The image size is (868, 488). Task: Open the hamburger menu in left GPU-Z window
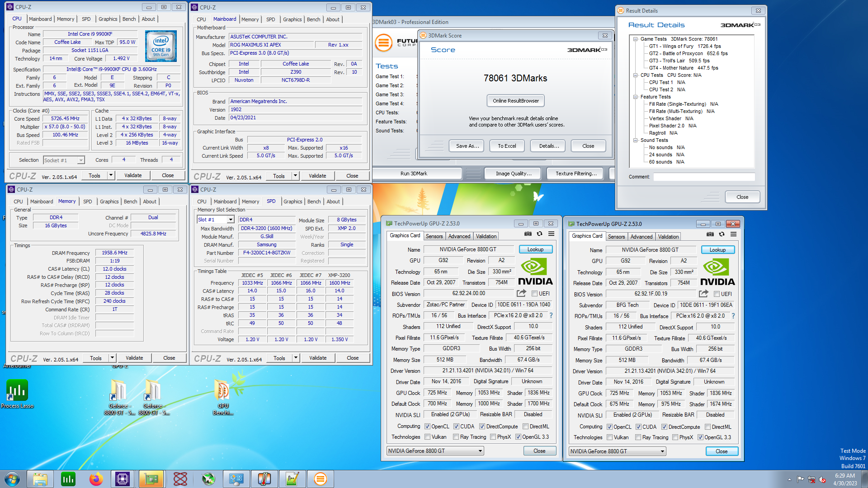(x=552, y=234)
